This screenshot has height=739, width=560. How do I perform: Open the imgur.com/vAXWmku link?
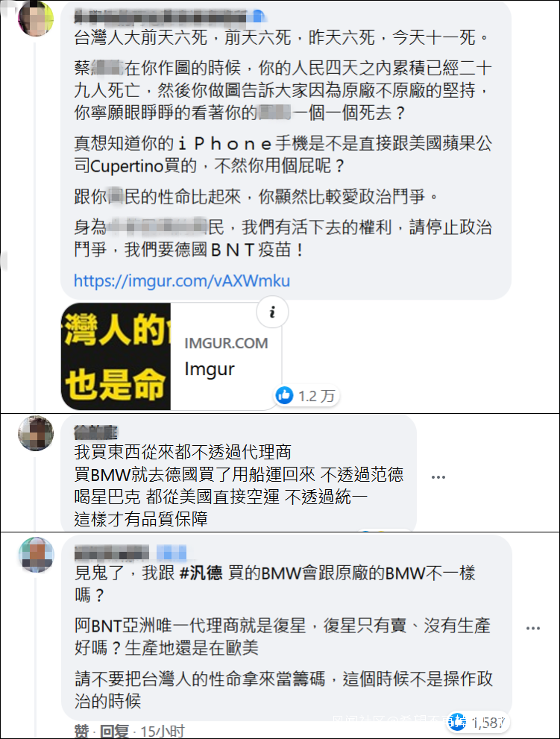pyautogui.click(x=182, y=281)
